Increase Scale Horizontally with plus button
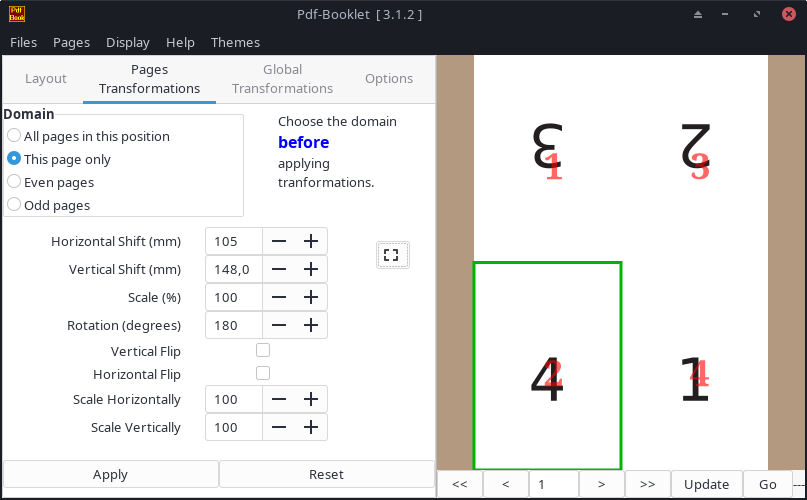This screenshot has width=807, height=500. coord(311,399)
